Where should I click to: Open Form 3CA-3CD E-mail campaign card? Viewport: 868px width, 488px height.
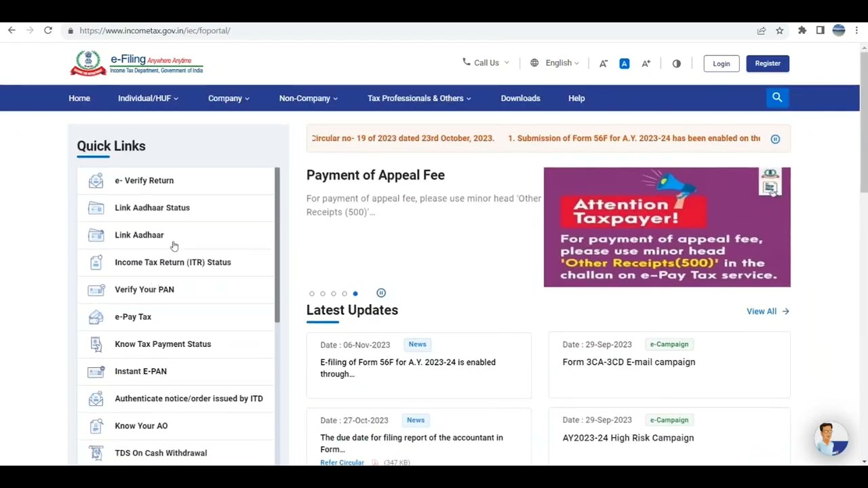coord(669,365)
